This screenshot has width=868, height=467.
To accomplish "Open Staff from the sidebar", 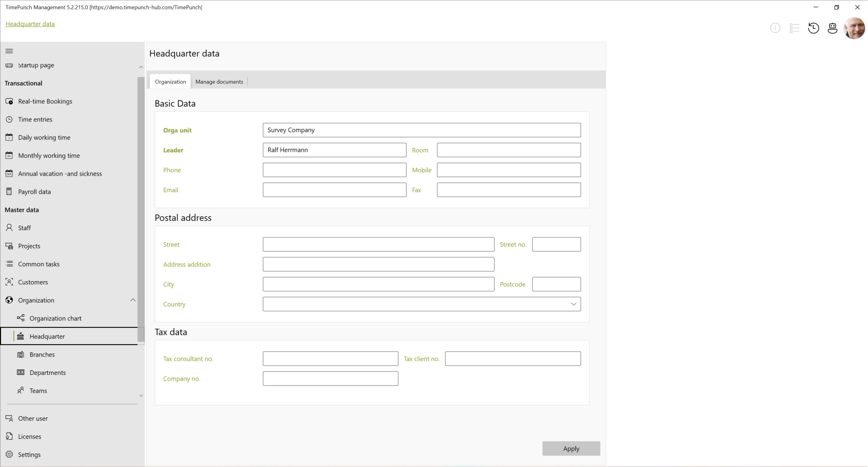I will click(69, 228).
